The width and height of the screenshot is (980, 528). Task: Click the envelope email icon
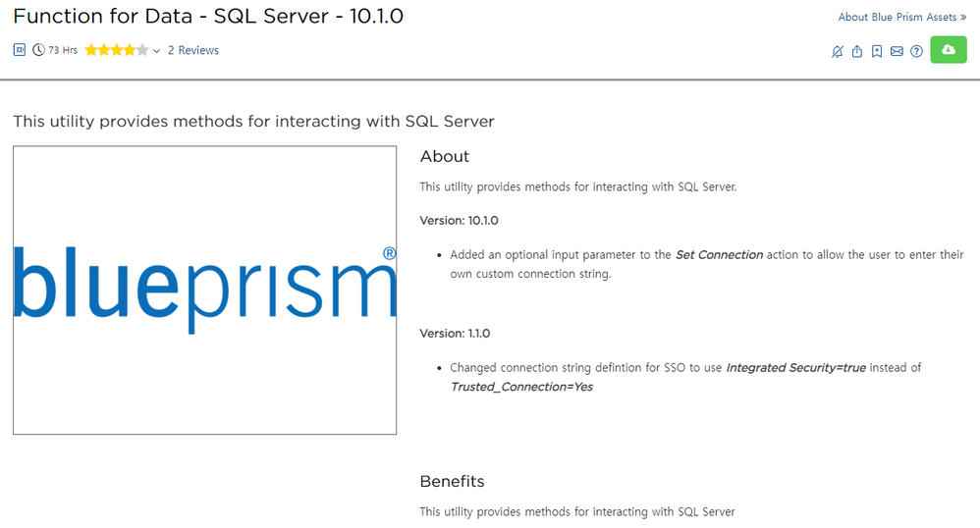coord(897,51)
